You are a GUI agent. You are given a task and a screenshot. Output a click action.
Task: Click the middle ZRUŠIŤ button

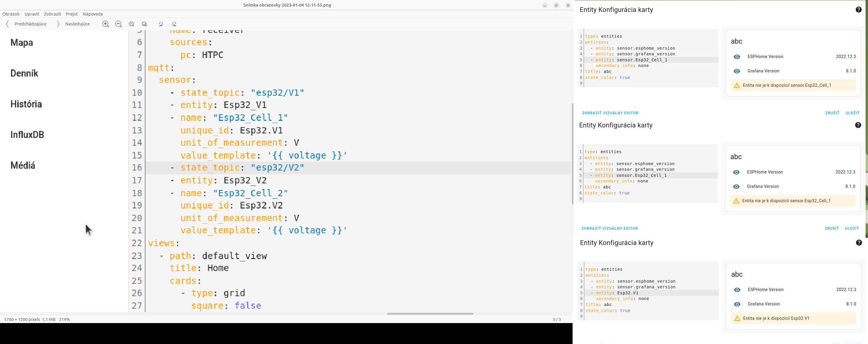coord(831,229)
